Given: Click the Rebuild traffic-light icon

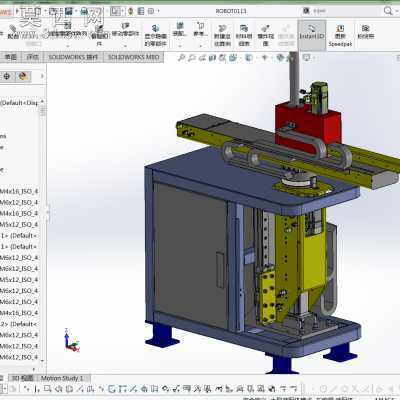Looking at the screenshot, I should (x=131, y=11).
